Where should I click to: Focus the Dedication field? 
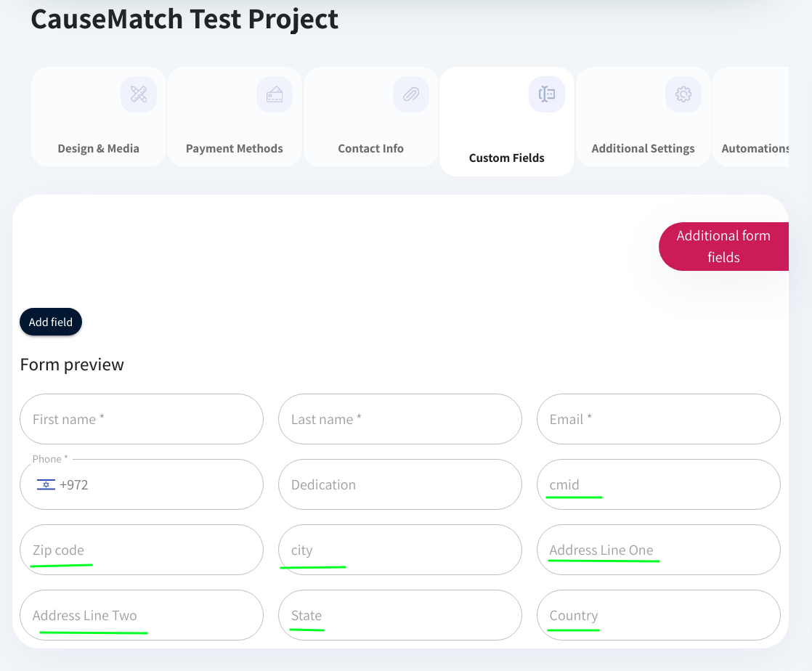[x=399, y=484]
